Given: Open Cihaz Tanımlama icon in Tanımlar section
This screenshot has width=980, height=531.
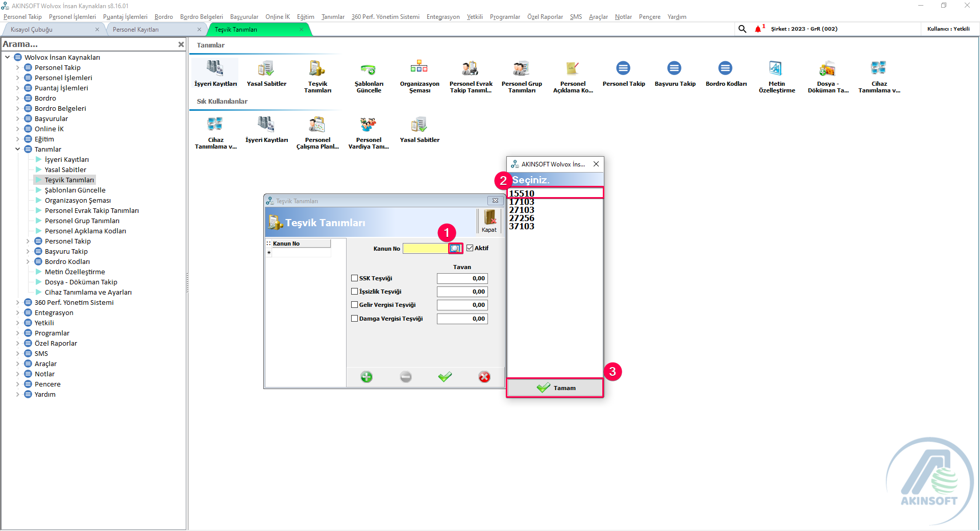Looking at the screenshot, I should [x=878, y=76].
